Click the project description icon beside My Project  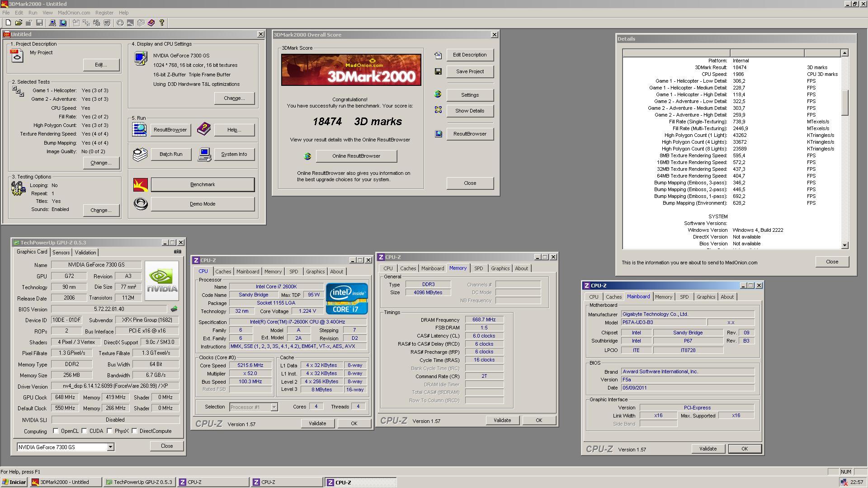tap(17, 56)
